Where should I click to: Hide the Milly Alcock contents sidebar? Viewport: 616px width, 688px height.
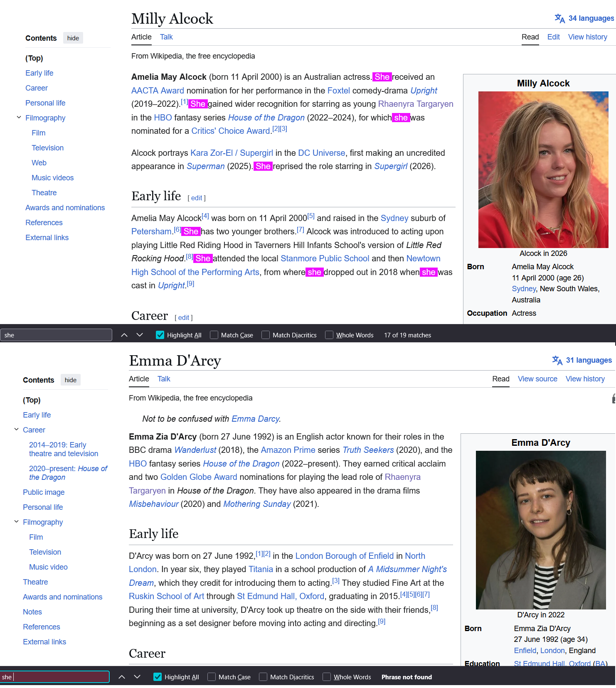73,38
